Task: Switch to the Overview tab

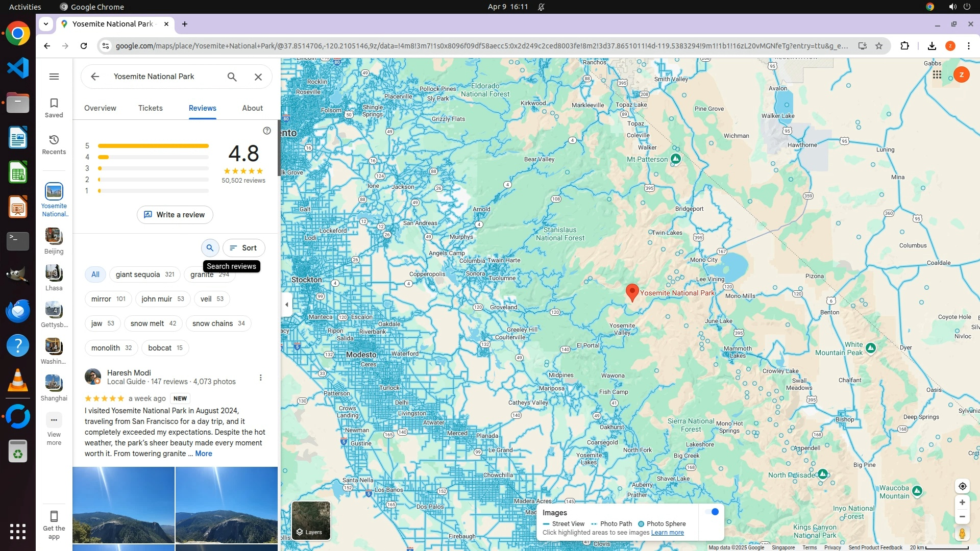Action: click(x=100, y=108)
